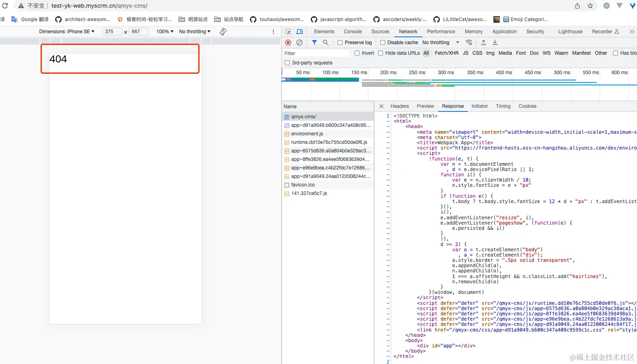Export HAR file with download arrow
This screenshot has width=637, height=364.
[495, 43]
